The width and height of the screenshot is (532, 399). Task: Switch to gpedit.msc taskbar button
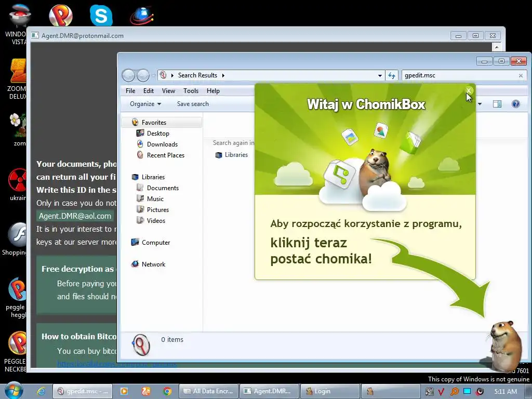click(x=82, y=391)
